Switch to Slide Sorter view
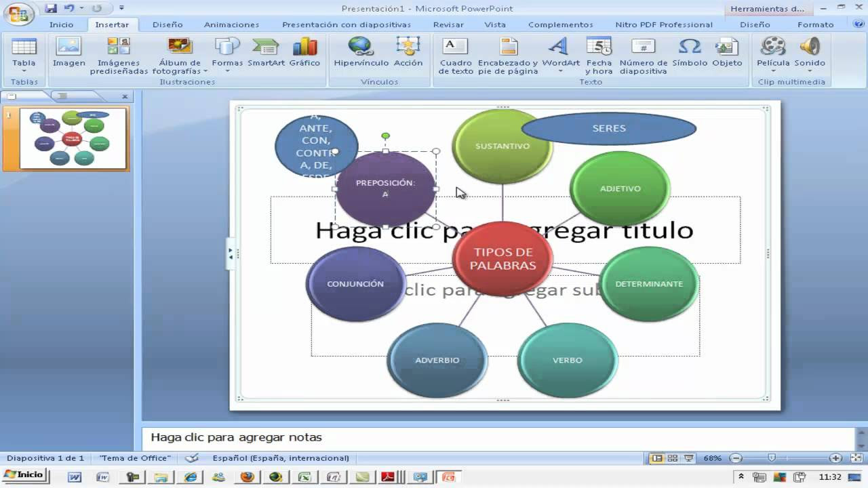Image resolution: width=868 pixels, height=488 pixels. pyautogui.click(x=673, y=458)
